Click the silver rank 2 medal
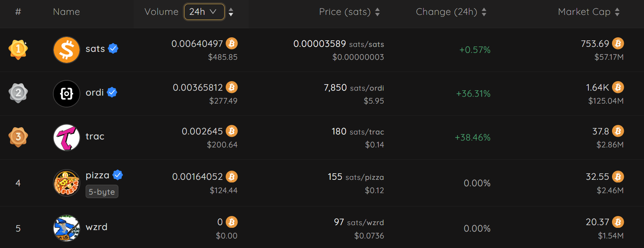This screenshot has width=644, height=248. pyautogui.click(x=18, y=93)
